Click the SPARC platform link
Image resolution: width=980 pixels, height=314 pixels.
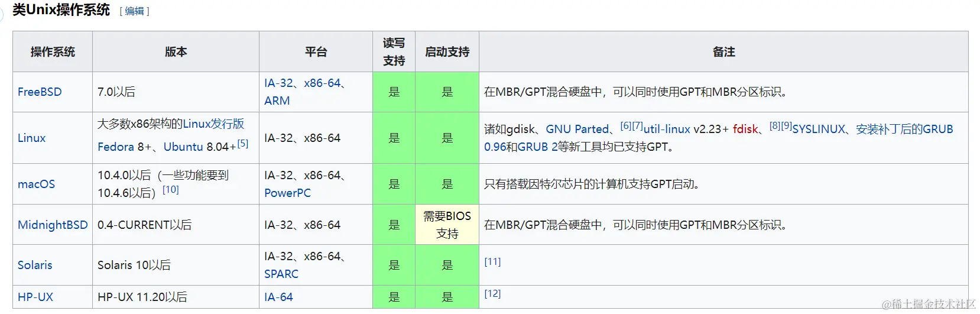(281, 274)
